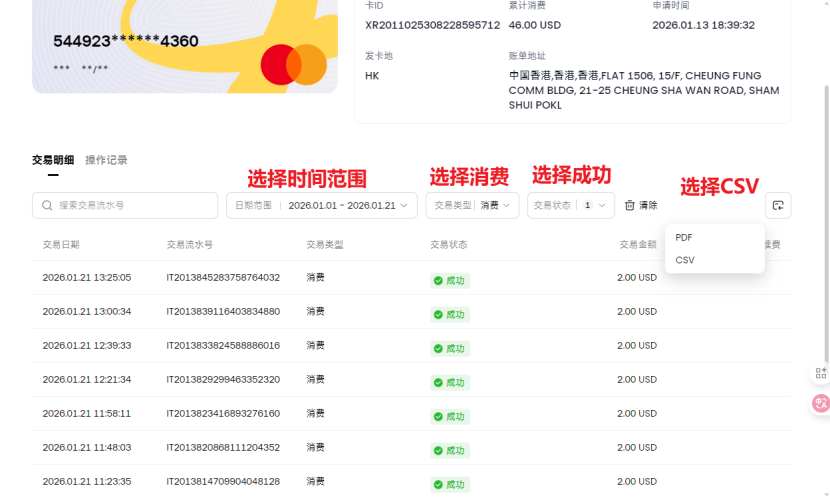Click the HK issuing region value
The height and width of the screenshot is (498, 830).
point(372,76)
